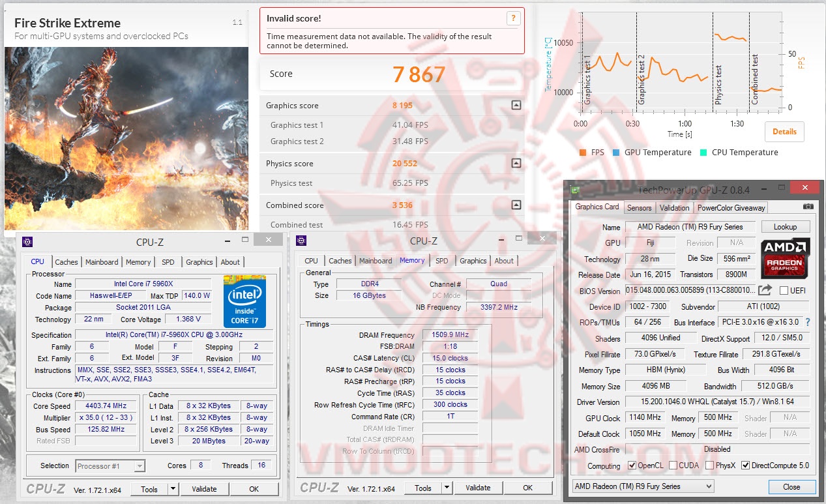Click Validate in left CPU-Z window
The width and height of the screenshot is (826, 504).
click(204, 489)
